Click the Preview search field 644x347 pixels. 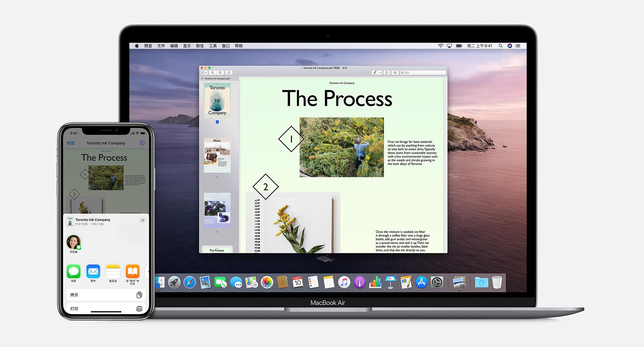tap(423, 73)
